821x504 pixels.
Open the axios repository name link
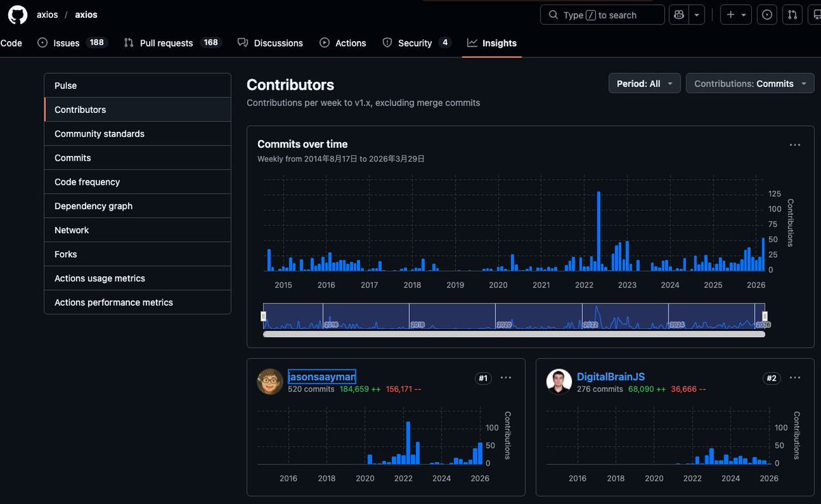(x=86, y=14)
